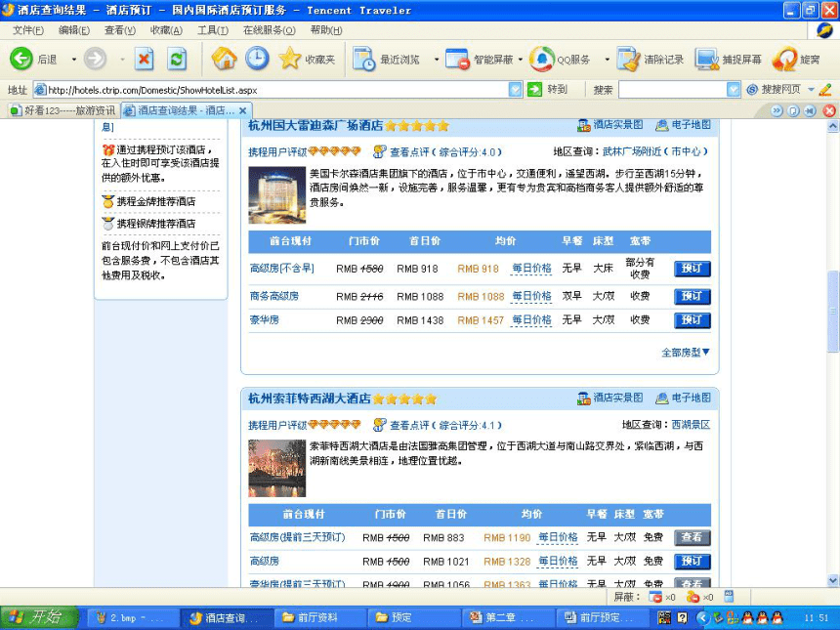Click the pencil highlight icon by 搜搜网页
The image size is (840, 630).
[825, 90]
